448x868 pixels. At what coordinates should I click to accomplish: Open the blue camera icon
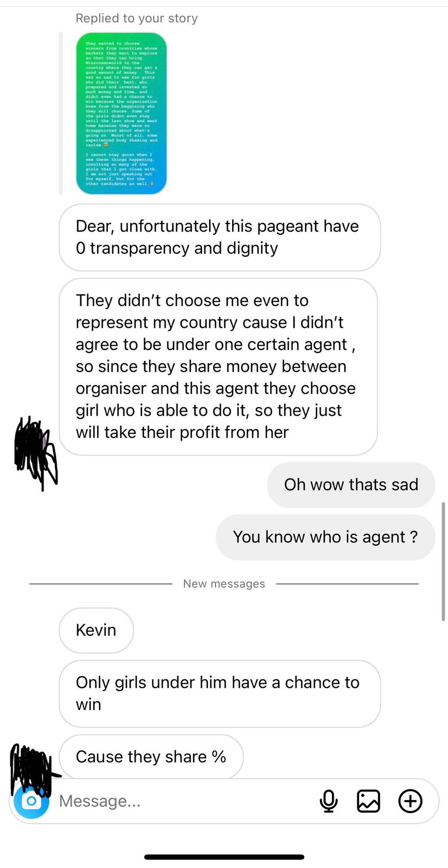point(31,801)
